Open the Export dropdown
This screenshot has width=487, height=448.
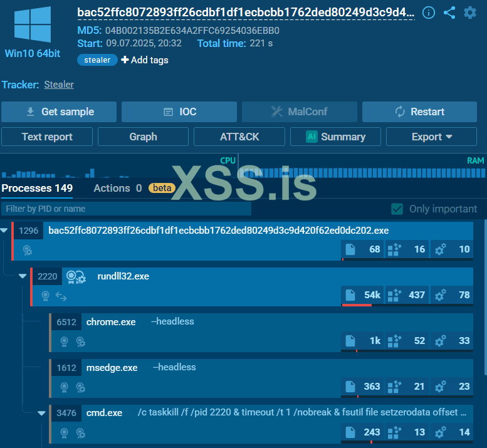pos(431,137)
